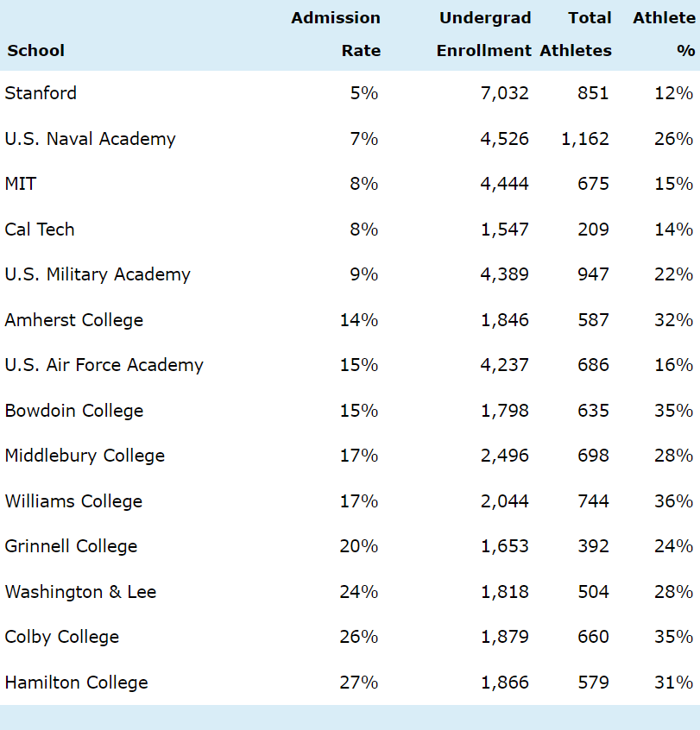Click the Williams College school name
This screenshot has width=700, height=730.
point(73,501)
